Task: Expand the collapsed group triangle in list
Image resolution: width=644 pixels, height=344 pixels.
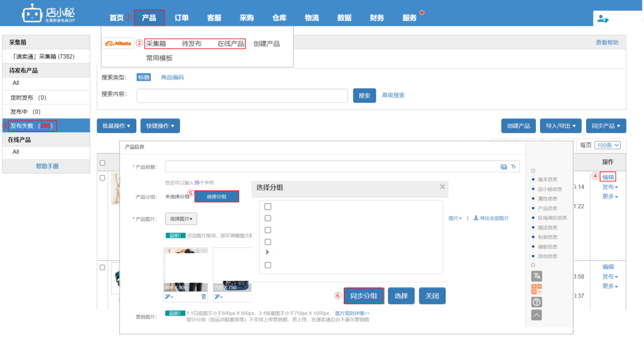Action: click(268, 252)
